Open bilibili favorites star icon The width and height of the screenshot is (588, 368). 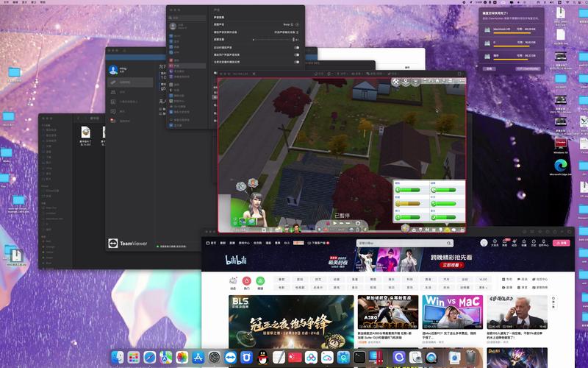(524, 241)
